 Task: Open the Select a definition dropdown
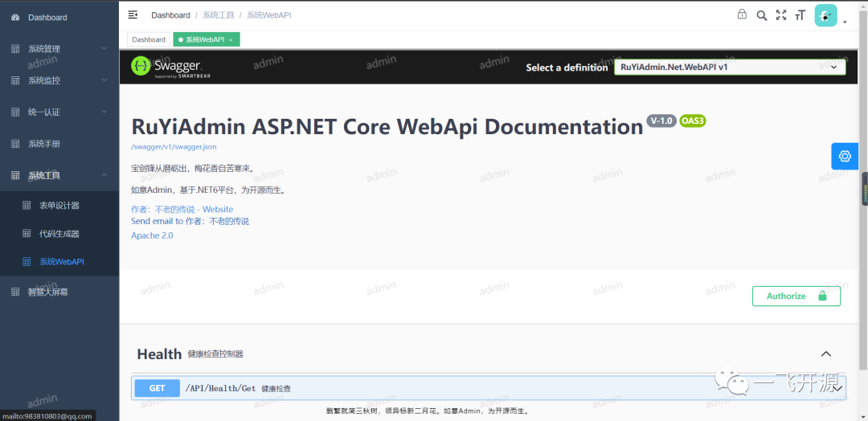730,67
